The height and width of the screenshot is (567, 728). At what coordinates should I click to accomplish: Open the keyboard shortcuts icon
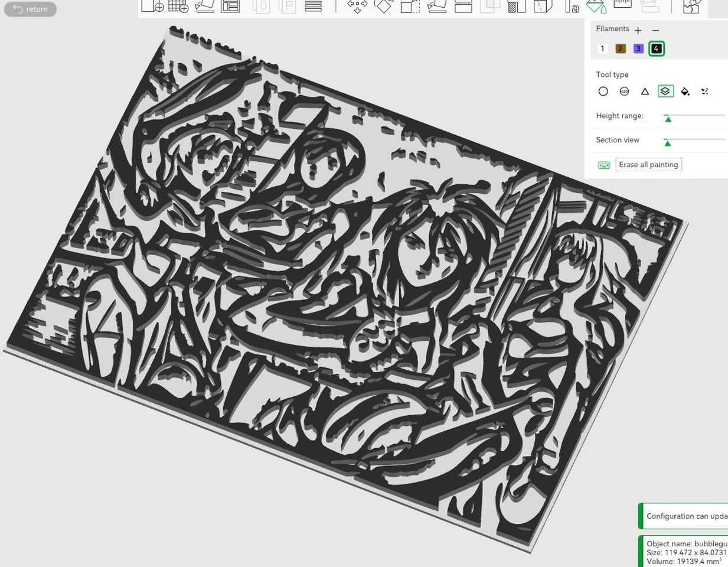(x=603, y=165)
